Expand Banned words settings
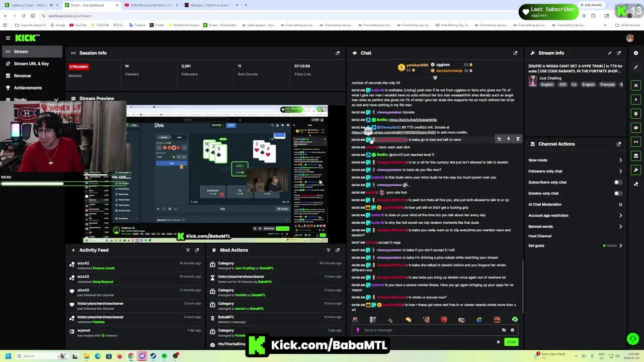The width and height of the screenshot is (644, 362). pyautogui.click(x=620, y=227)
